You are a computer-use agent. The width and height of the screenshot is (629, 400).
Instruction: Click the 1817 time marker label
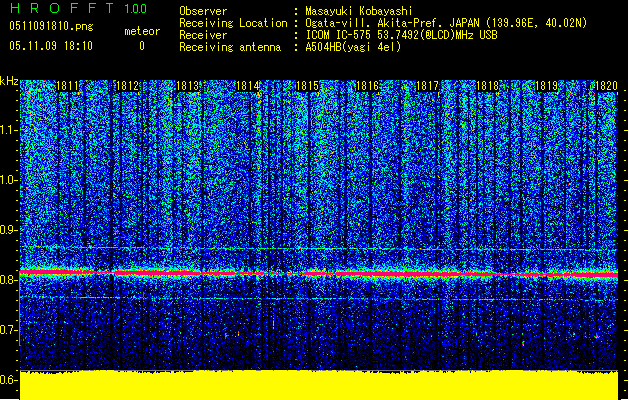coord(427,86)
